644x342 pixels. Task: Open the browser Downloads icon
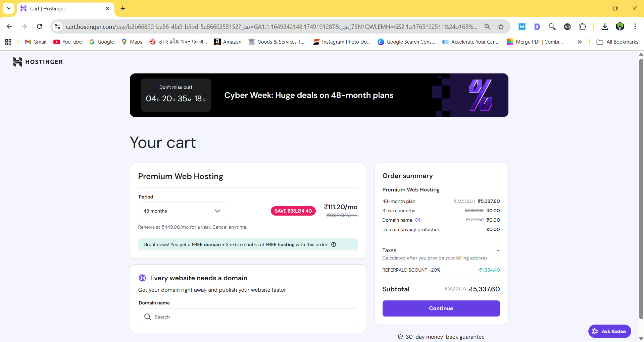click(x=605, y=26)
